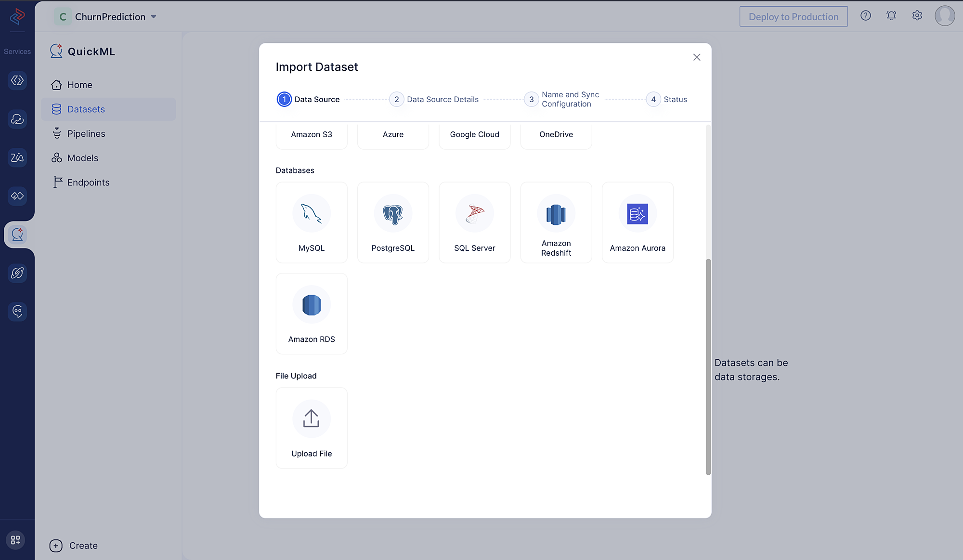
Task: Select MySQL as database source
Action: coord(311,222)
